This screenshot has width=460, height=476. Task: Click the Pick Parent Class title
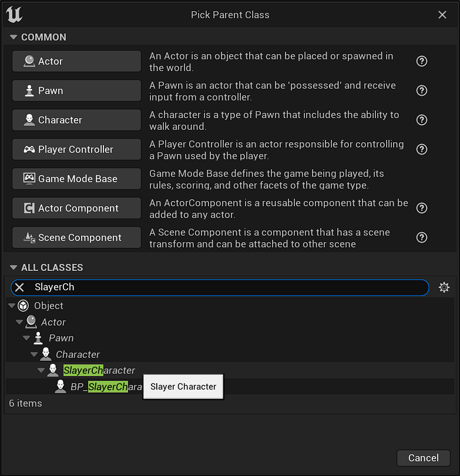230,15
